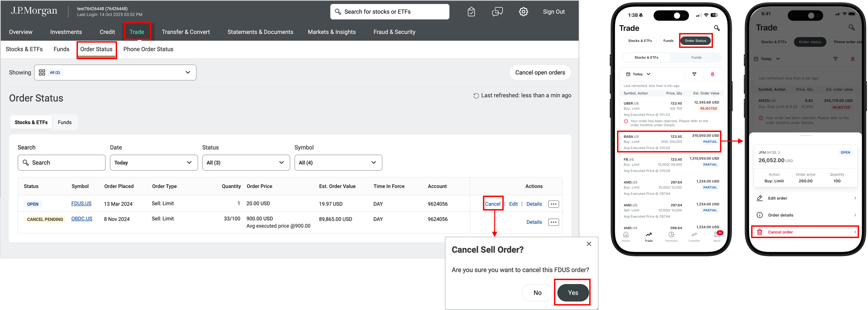Screen dimensions: 868x310
Task: Tap the magnifier icon in first phone
Action: pos(717,28)
